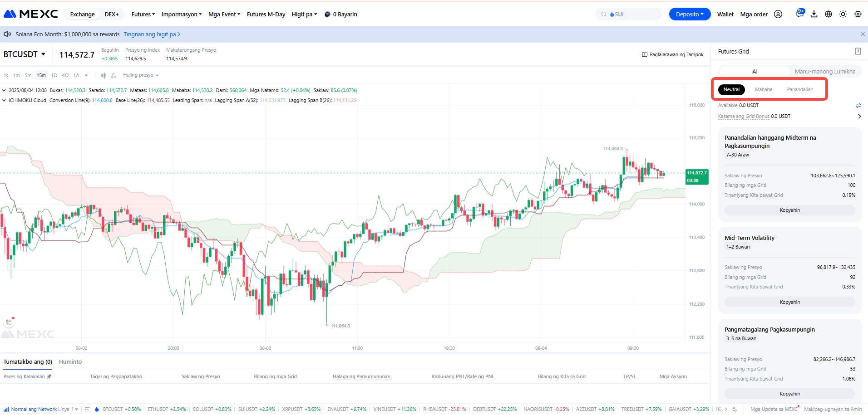Switch to the Huminto tab
868x415 pixels.
coord(70,362)
